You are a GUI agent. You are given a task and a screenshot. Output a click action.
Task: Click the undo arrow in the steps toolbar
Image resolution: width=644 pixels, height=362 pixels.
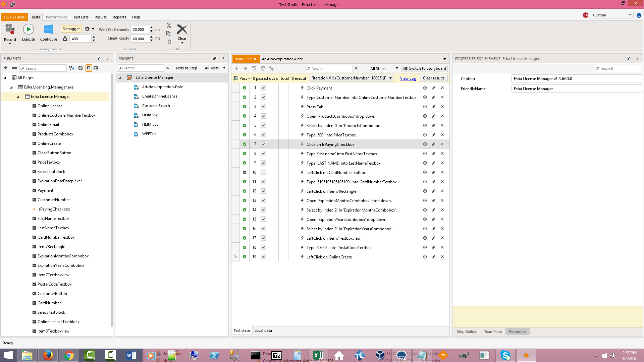[254, 68]
